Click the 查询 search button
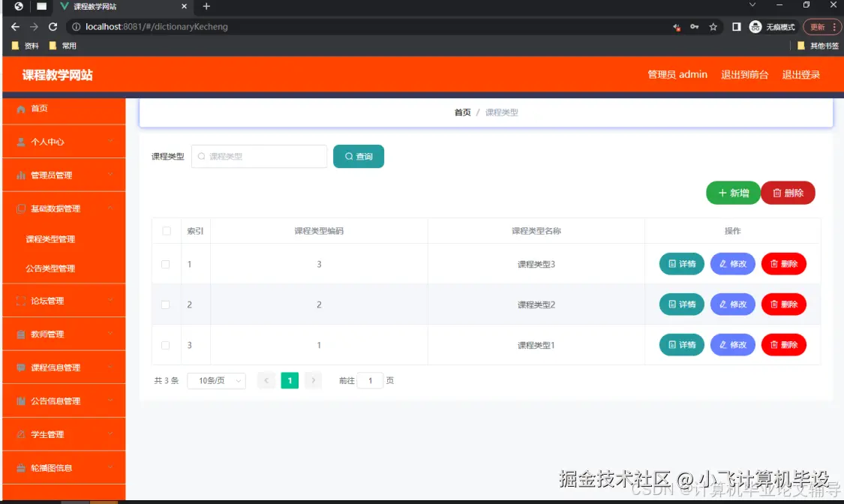 pos(359,156)
